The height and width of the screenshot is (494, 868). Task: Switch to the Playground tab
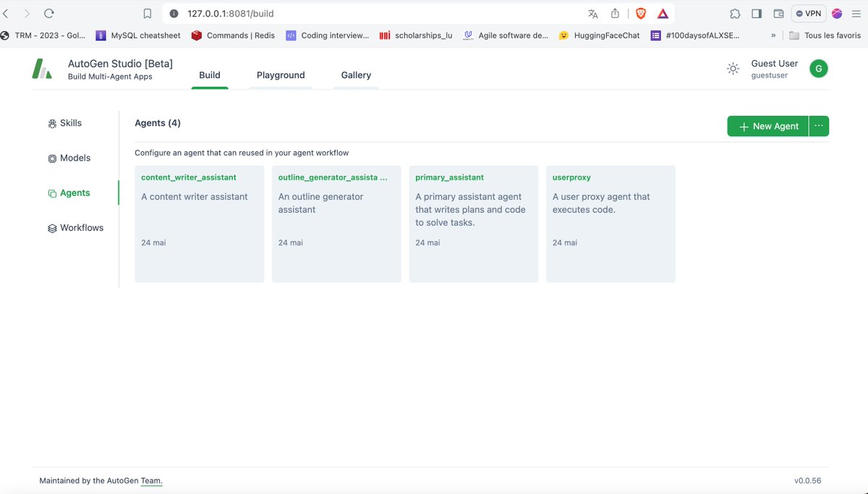coord(281,75)
